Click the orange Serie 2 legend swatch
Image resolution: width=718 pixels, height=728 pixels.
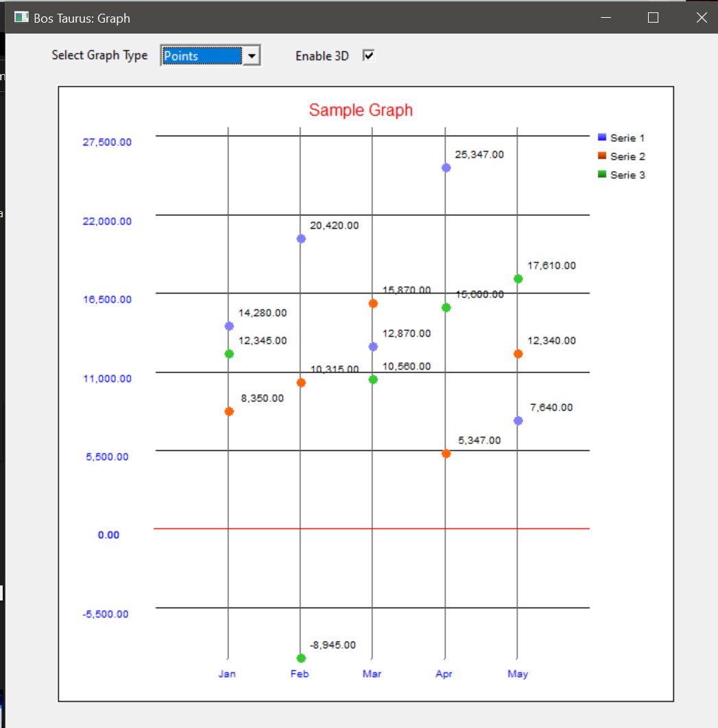[x=602, y=156]
